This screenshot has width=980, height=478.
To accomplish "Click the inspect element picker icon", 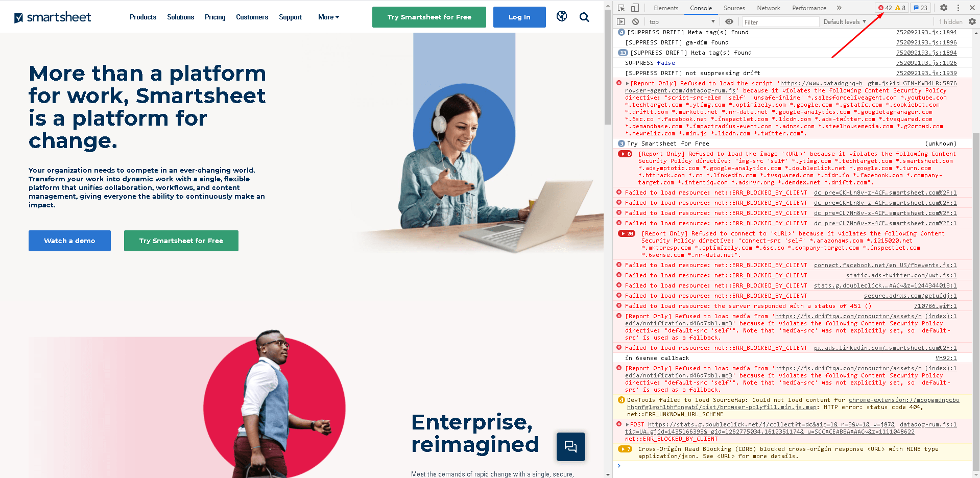I will coord(621,8).
